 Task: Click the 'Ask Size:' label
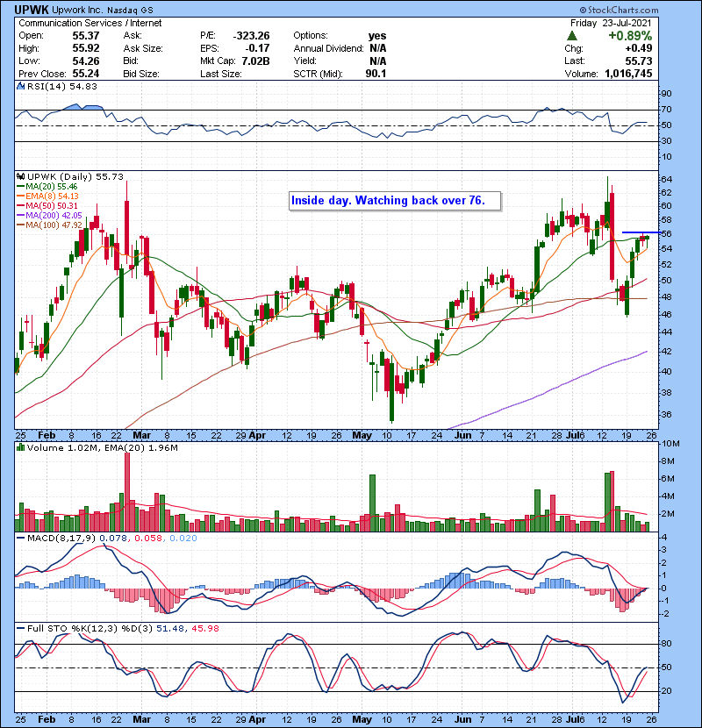point(143,48)
